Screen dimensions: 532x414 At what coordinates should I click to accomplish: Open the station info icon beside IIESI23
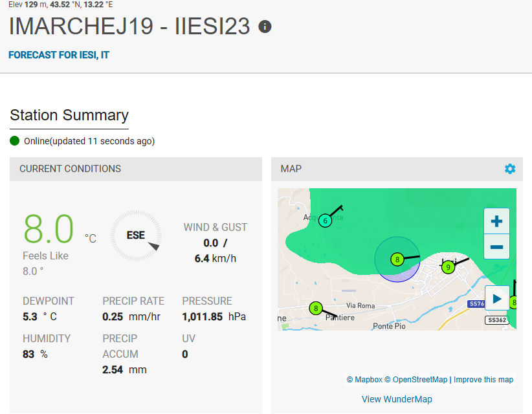pyautogui.click(x=265, y=27)
